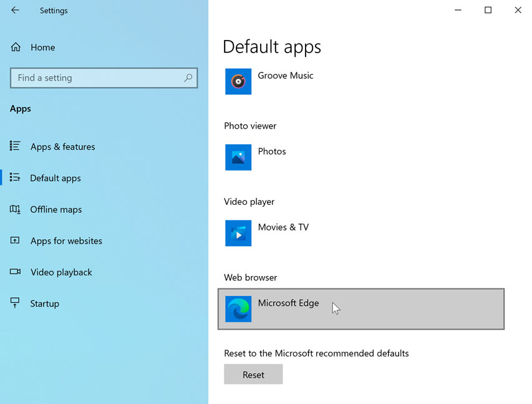Open Offline maps via its sidebar icon
Viewport: 532px width, 404px height.
click(14, 209)
